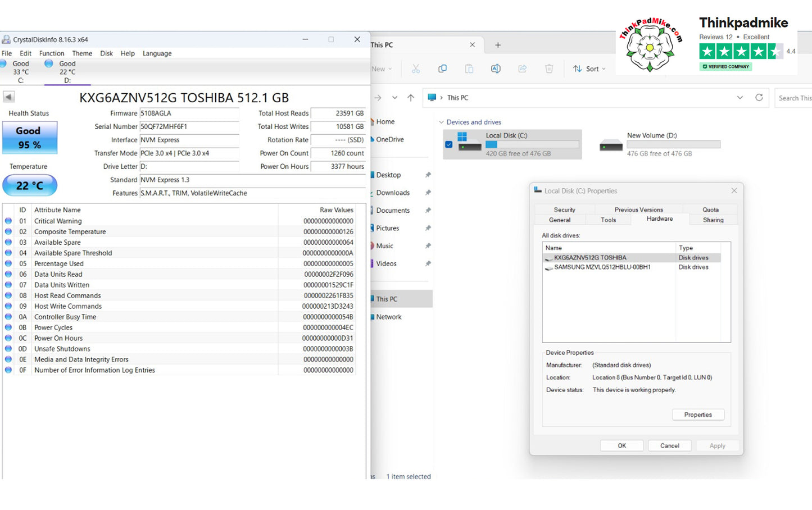
Task: Expand the address bar history dropdown
Action: point(740,97)
